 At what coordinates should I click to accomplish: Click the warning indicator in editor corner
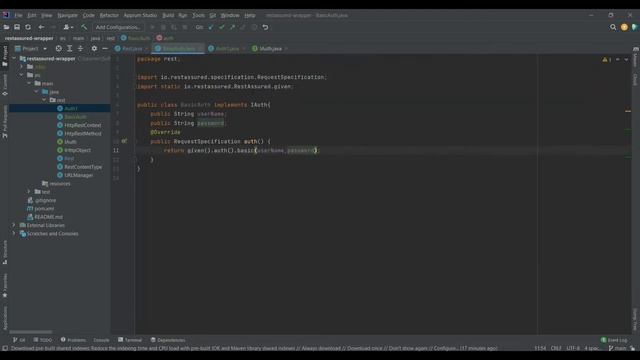(x=607, y=60)
